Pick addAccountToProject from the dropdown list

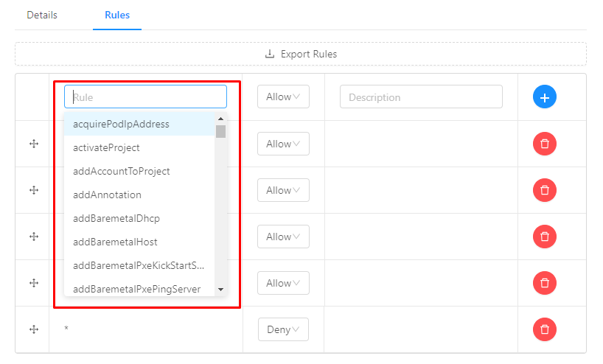(139, 172)
